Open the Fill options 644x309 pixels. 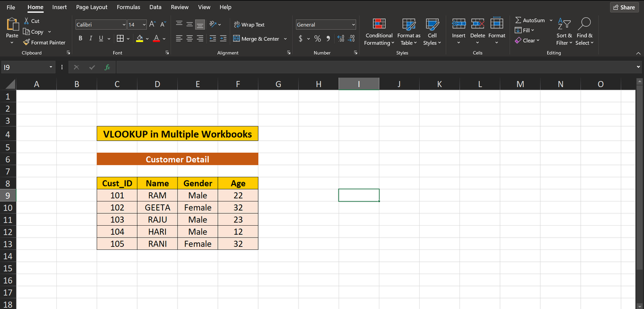(x=524, y=30)
